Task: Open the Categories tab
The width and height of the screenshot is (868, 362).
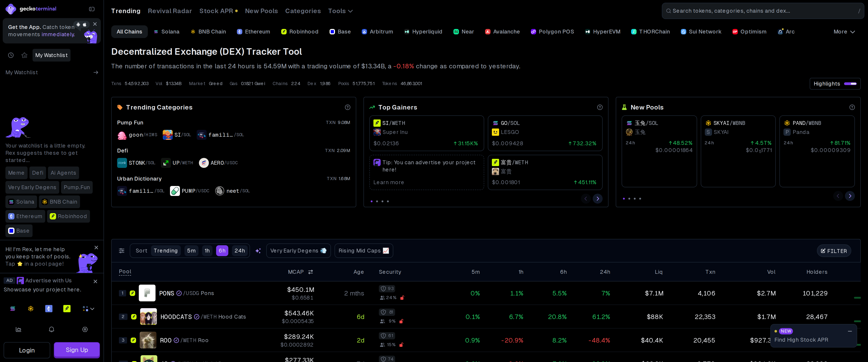Action: pos(303,11)
